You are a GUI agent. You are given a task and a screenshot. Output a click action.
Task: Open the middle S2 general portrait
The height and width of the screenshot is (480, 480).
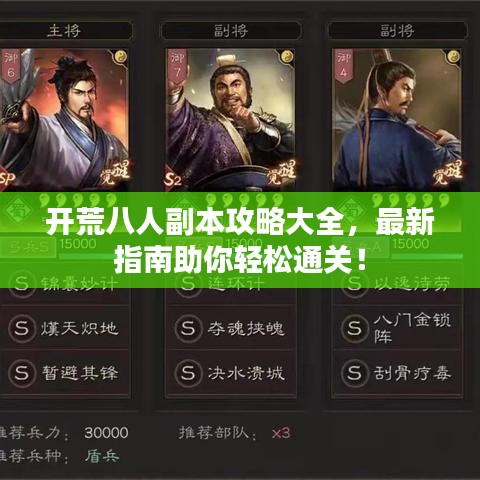(231, 120)
